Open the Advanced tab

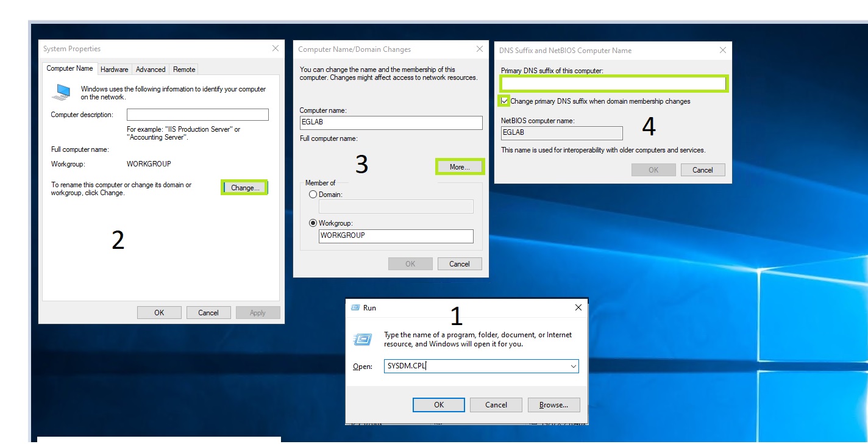click(151, 70)
